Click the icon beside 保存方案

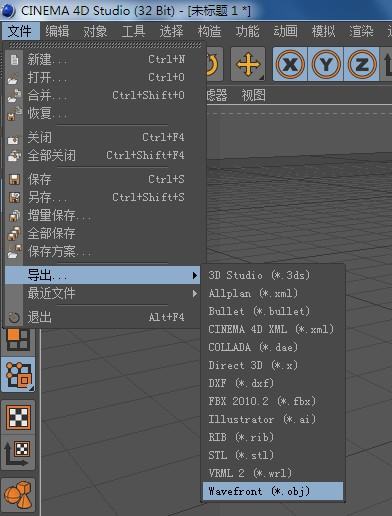(x=14, y=252)
